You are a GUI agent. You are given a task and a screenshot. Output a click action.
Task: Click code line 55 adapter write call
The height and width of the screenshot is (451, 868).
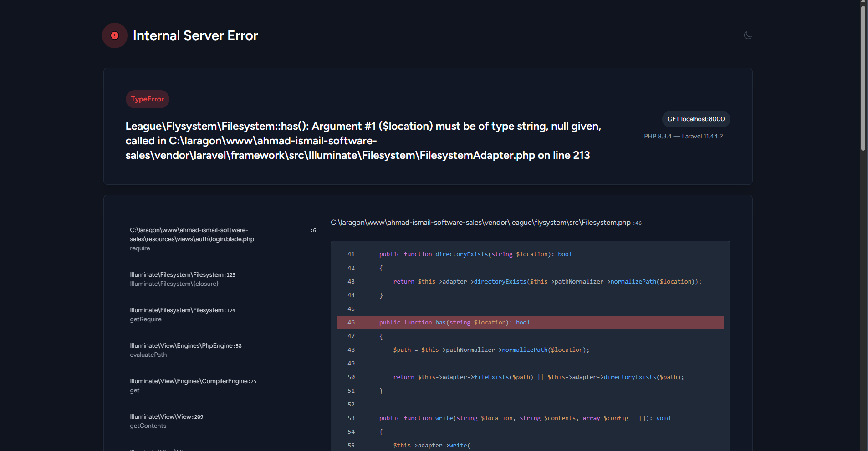click(x=530, y=446)
